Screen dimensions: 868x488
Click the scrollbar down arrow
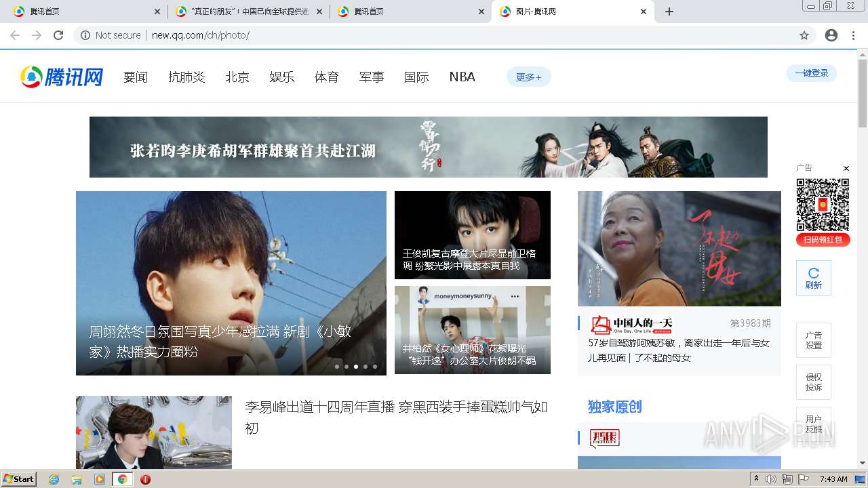863,464
